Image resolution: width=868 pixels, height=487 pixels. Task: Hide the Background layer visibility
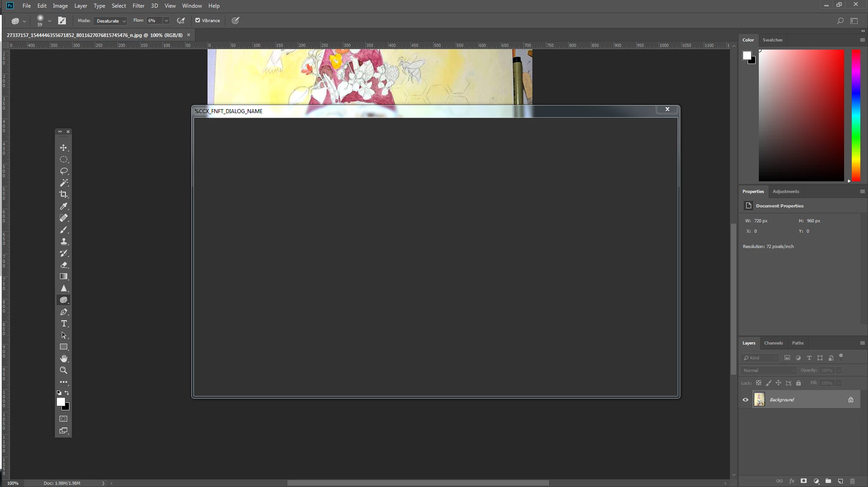[745, 400]
